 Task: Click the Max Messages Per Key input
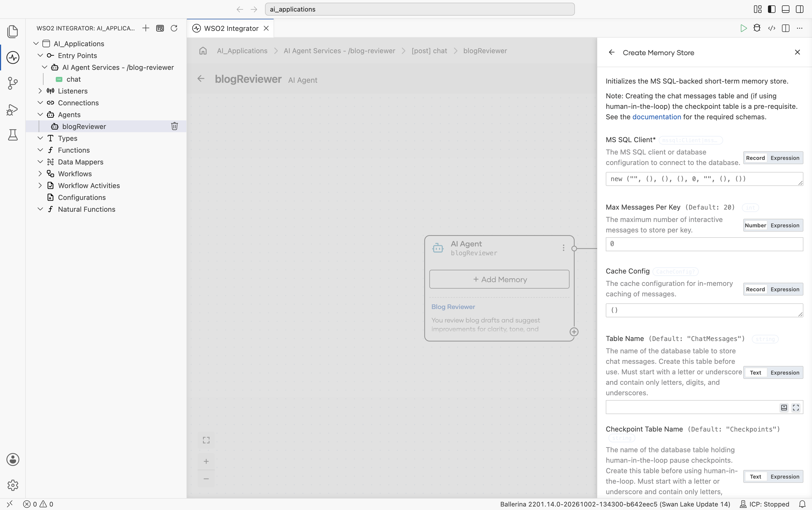click(x=704, y=244)
